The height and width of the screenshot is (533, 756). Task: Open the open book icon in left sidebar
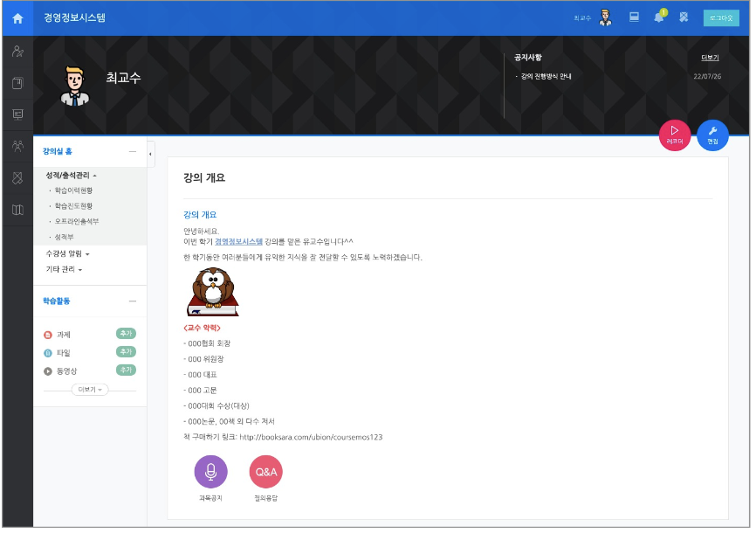pos(17,210)
